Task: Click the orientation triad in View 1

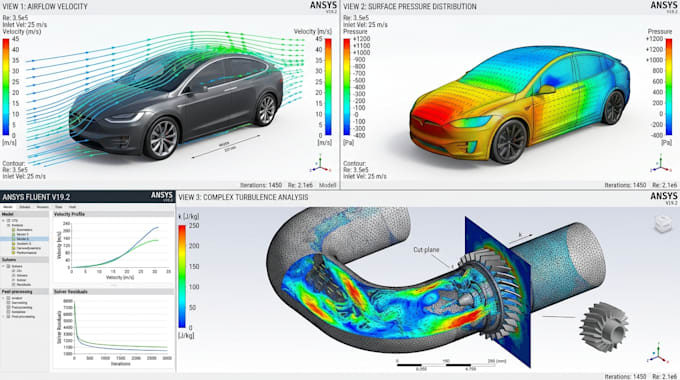Action: (x=320, y=163)
